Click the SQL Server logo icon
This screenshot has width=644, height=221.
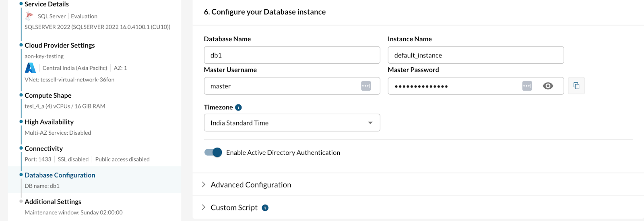[29, 16]
